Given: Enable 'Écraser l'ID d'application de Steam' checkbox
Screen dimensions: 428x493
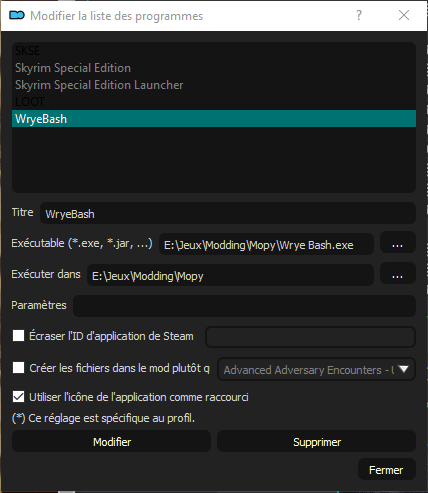Looking at the screenshot, I should (x=18, y=335).
